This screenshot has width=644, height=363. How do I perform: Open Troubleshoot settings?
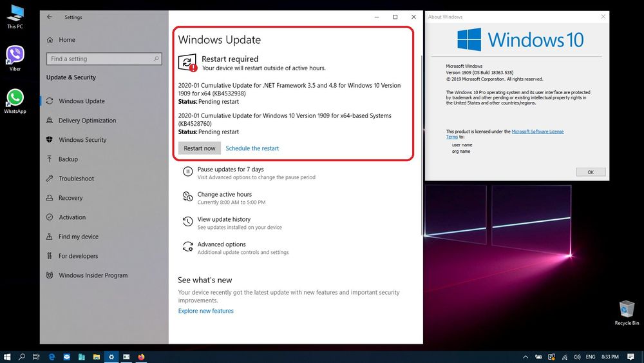(x=76, y=179)
